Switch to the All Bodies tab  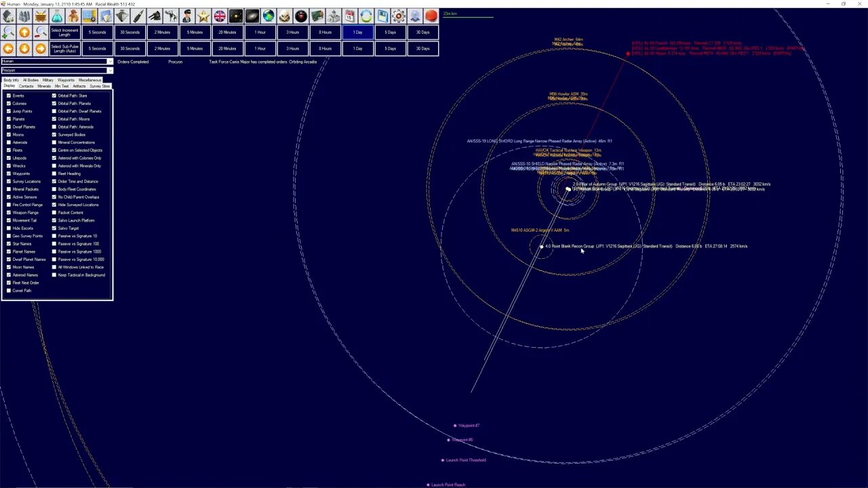[31, 80]
